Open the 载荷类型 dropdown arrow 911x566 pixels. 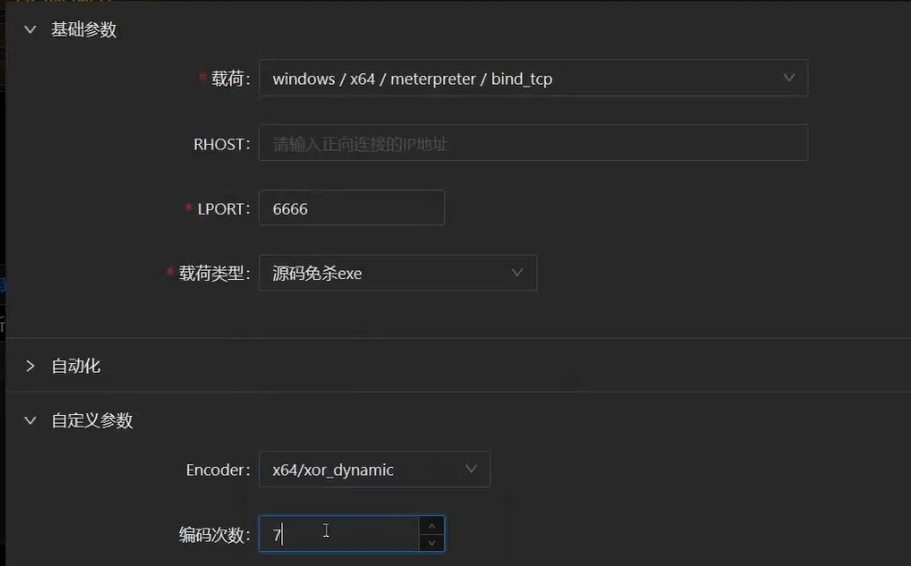click(517, 273)
